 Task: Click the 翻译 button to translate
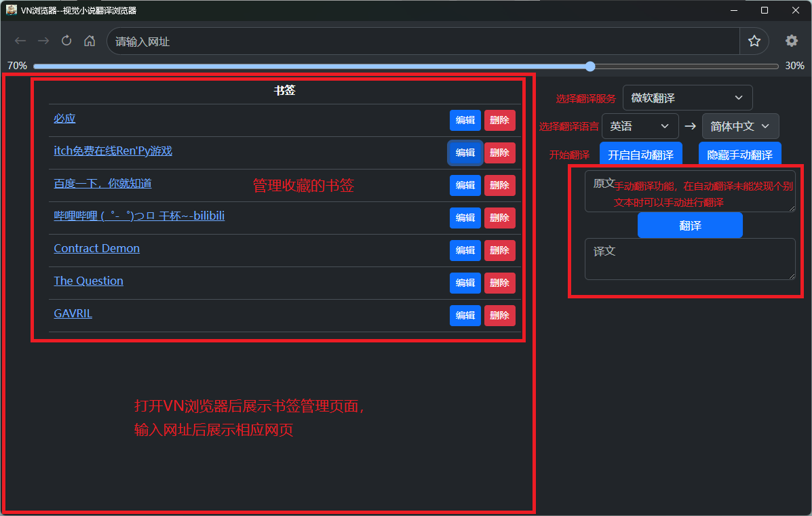coord(690,225)
